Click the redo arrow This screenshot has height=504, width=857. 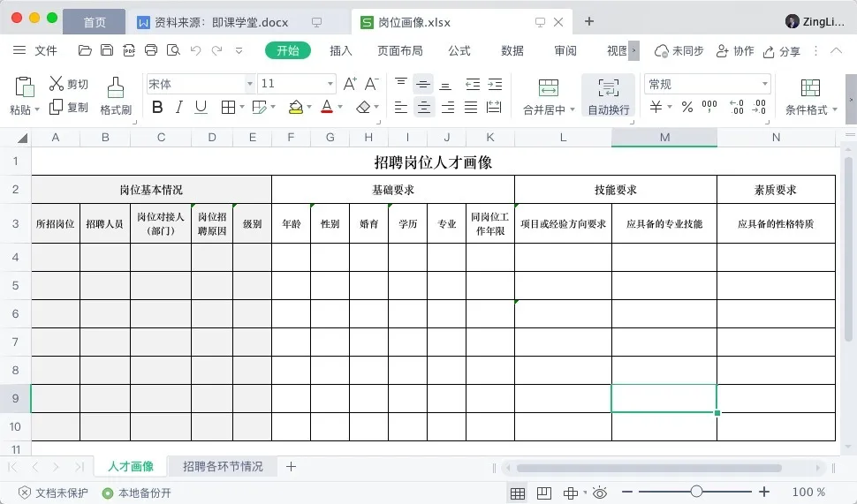point(217,51)
